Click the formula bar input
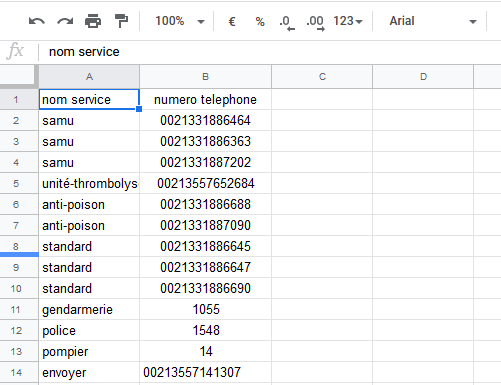Image resolution: width=501 pixels, height=385 pixels. tap(270, 52)
